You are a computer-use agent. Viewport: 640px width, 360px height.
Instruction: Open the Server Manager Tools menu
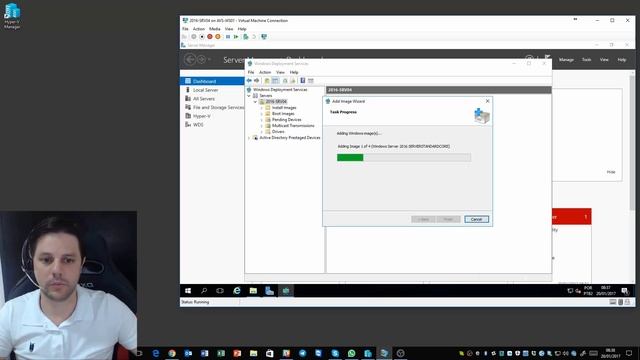click(587, 60)
